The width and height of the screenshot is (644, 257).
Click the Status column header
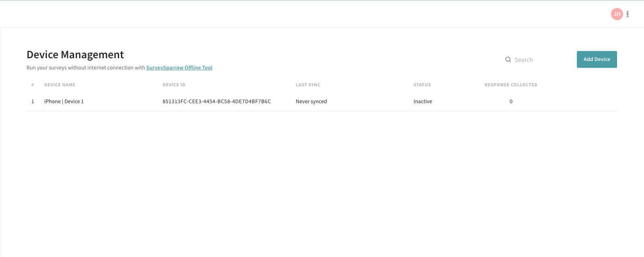tap(422, 85)
